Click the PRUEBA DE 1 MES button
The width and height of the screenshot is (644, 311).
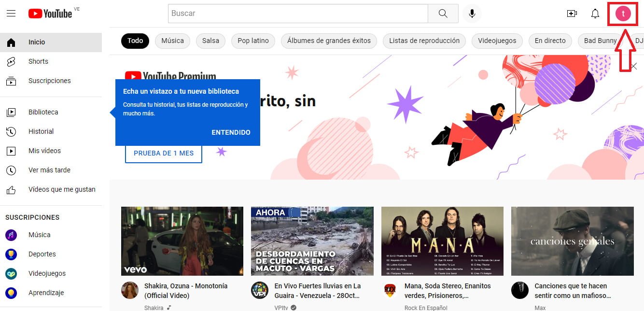click(x=164, y=153)
